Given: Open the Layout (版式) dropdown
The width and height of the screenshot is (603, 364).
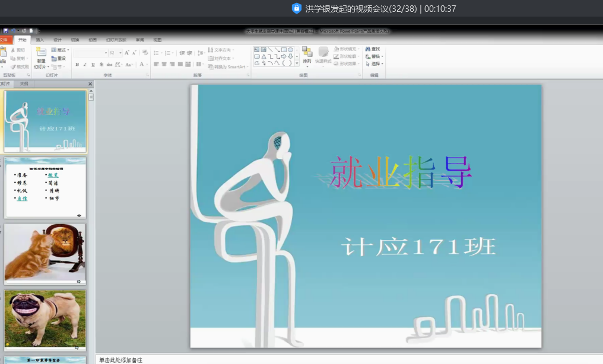Looking at the screenshot, I should (x=60, y=50).
